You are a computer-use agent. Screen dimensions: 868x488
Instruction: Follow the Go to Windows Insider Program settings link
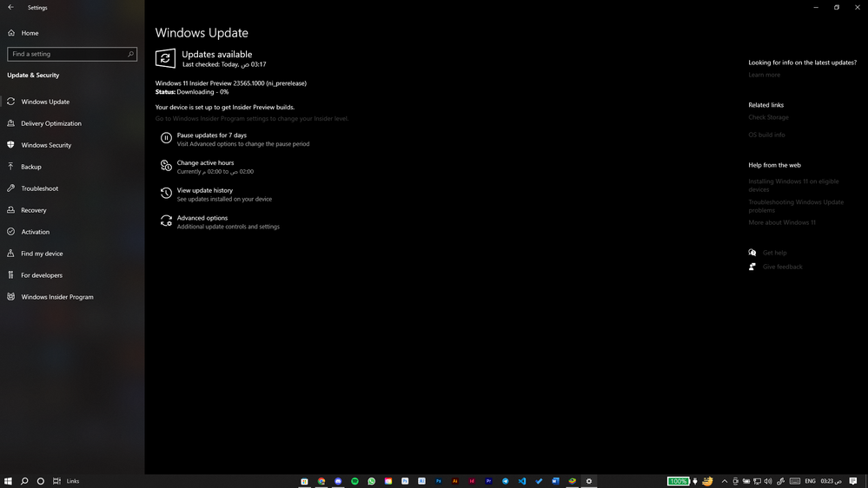(x=252, y=118)
